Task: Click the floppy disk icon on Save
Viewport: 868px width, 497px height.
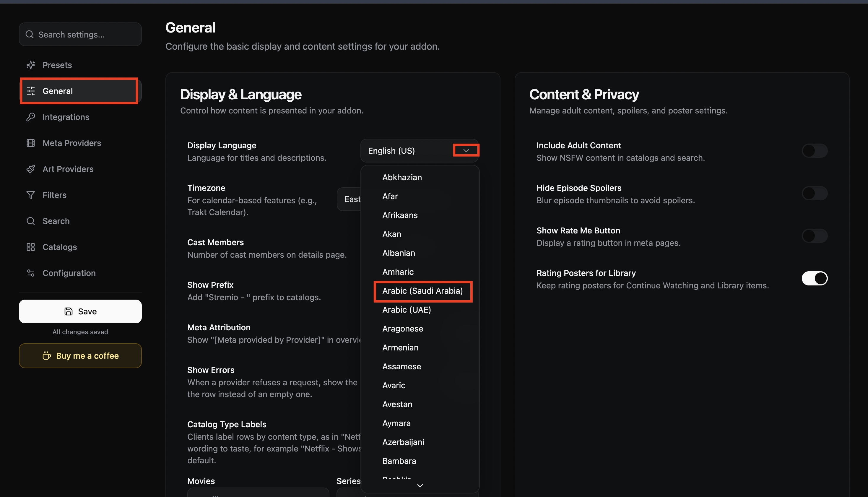Action: (69, 311)
